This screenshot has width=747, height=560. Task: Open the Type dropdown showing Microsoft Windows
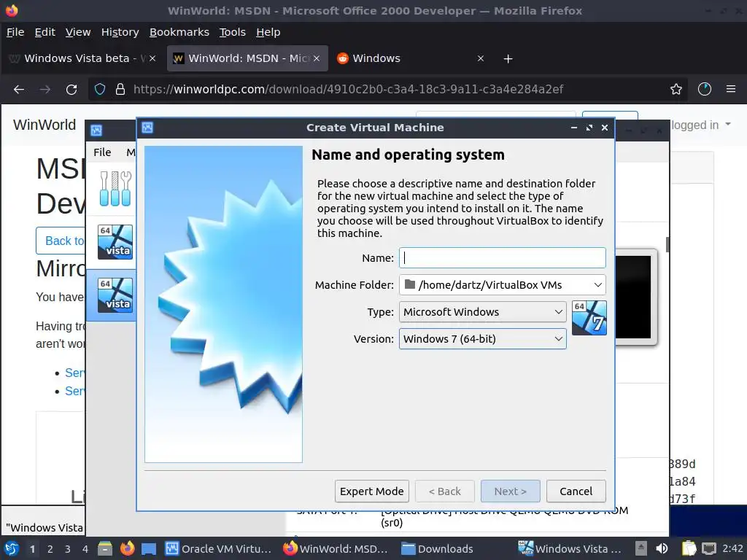[x=483, y=312]
